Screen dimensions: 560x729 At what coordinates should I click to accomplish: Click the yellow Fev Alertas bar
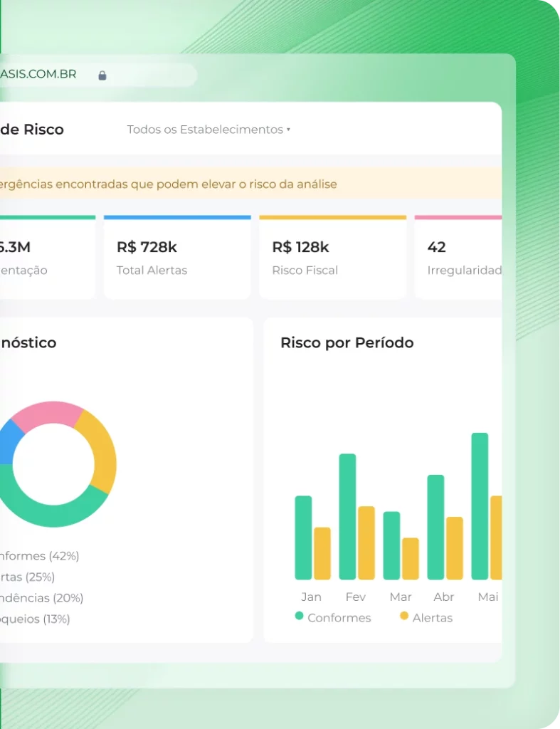click(x=366, y=543)
